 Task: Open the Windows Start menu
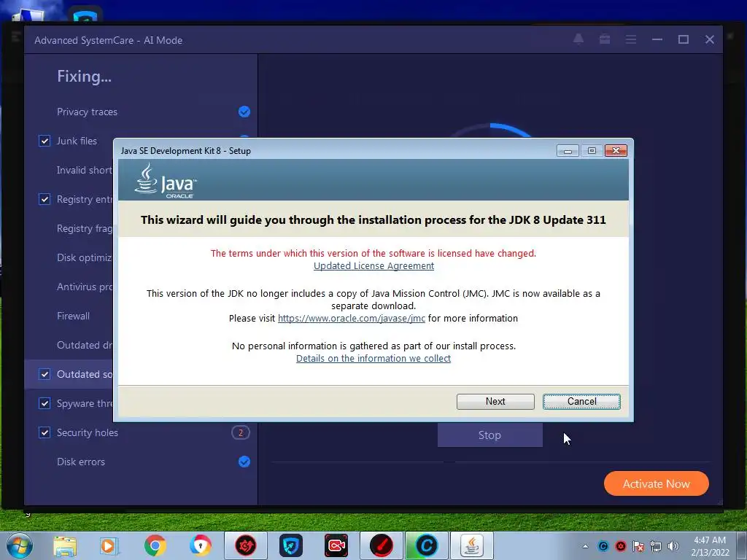(x=20, y=545)
